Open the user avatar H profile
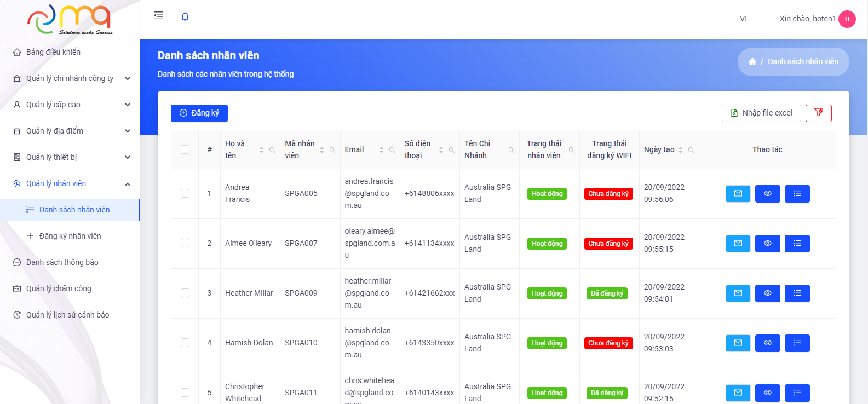Screen dimensions: 868x404 847,19
